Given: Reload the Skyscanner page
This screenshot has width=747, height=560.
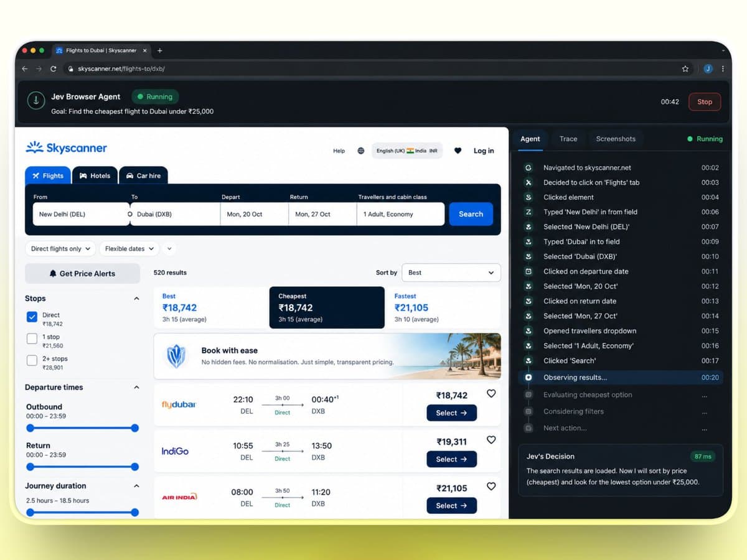Looking at the screenshot, I should click(x=54, y=69).
